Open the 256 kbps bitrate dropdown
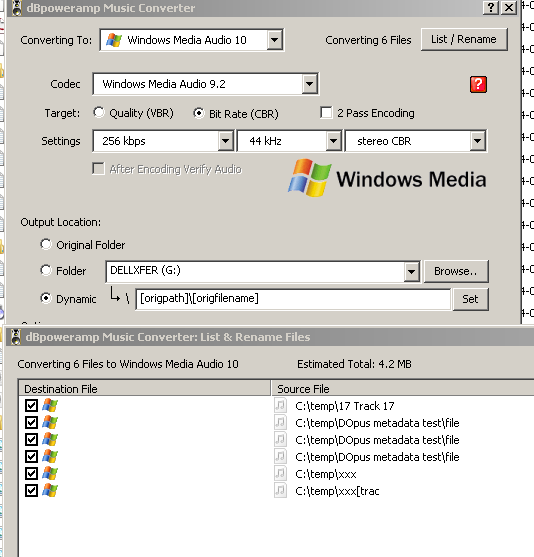Screen dimensions: 534x557 pyautogui.click(x=225, y=141)
